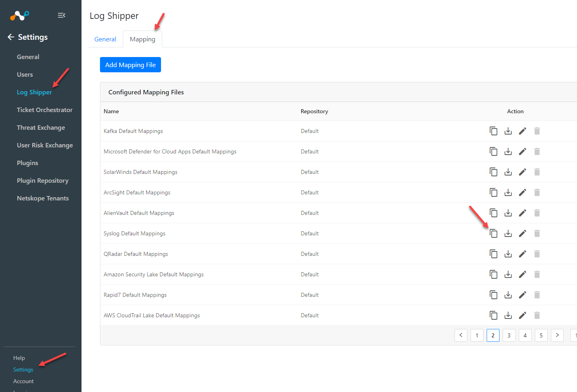This screenshot has height=392, width=577.
Task: Copy Microsoft Defender for Cloud Apps mappings
Action: 493,151
